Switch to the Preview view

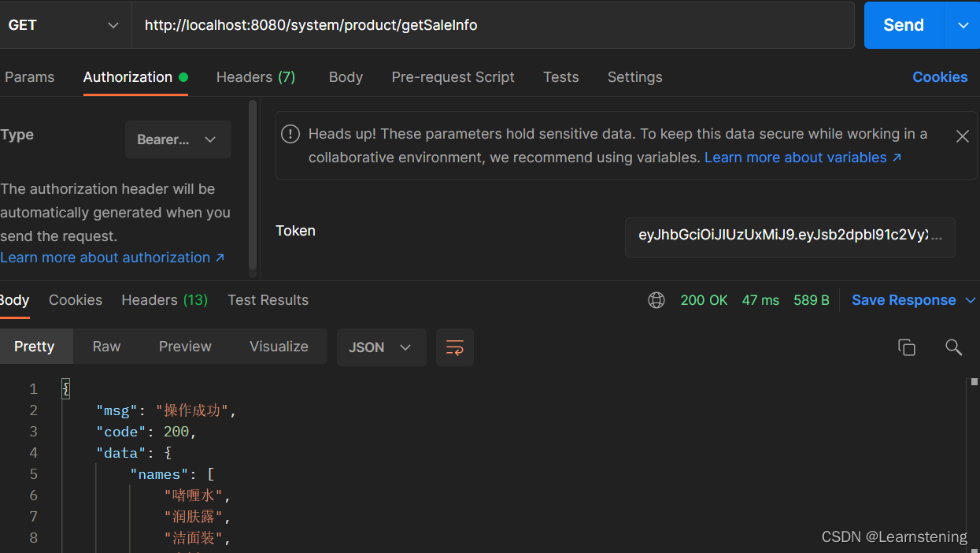[x=185, y=347]
